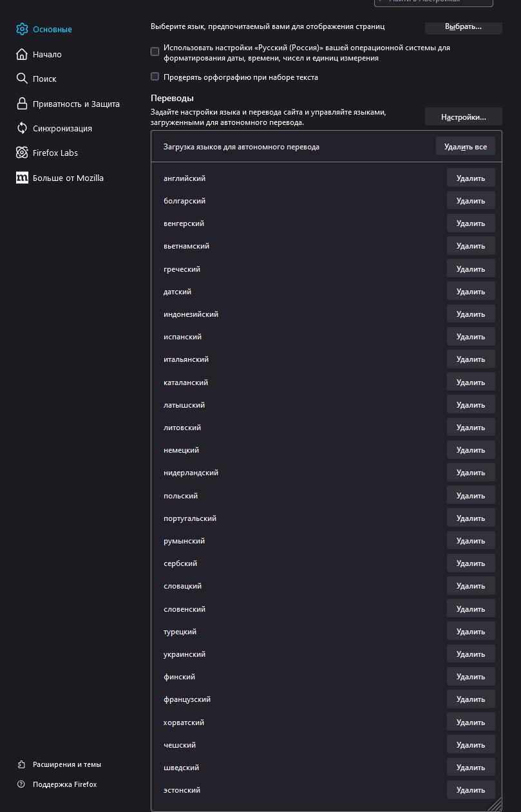
Task: Click the Больше от Mozilla logo icon
Action: click(x=22, y=178)
